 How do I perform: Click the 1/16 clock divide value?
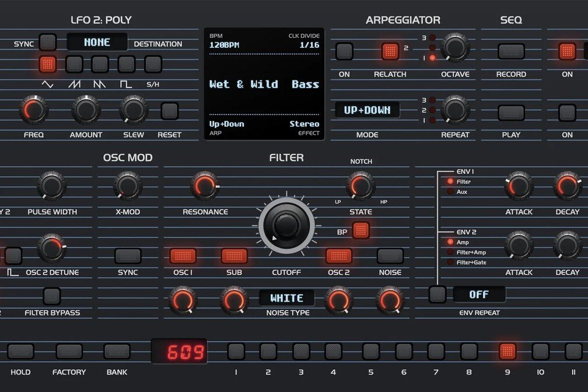pos(309,45)
